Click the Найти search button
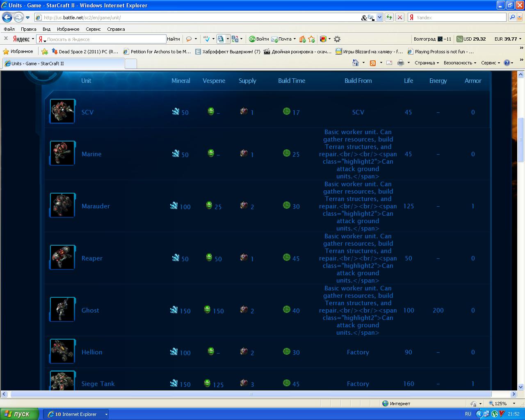The width and height of the screenshot is (525, 420). tap(173, 39)
